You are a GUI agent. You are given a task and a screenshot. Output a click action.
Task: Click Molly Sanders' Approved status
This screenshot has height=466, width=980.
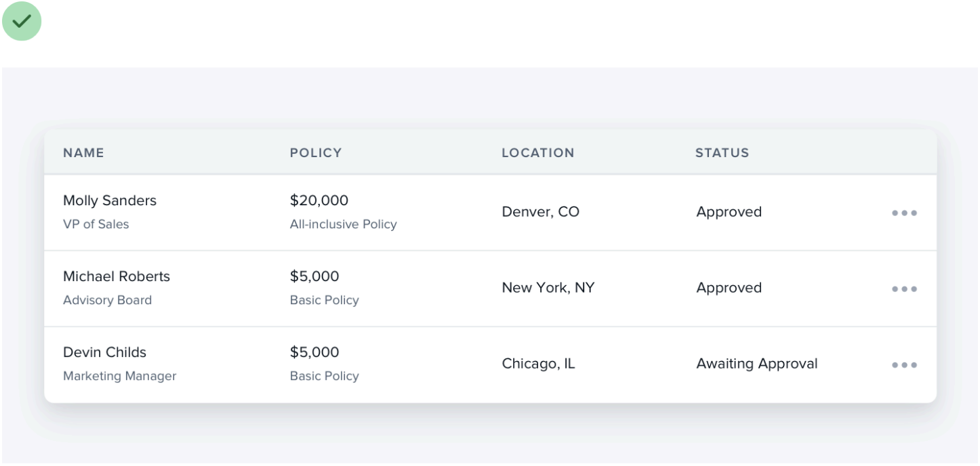click(x=729, y=212)
